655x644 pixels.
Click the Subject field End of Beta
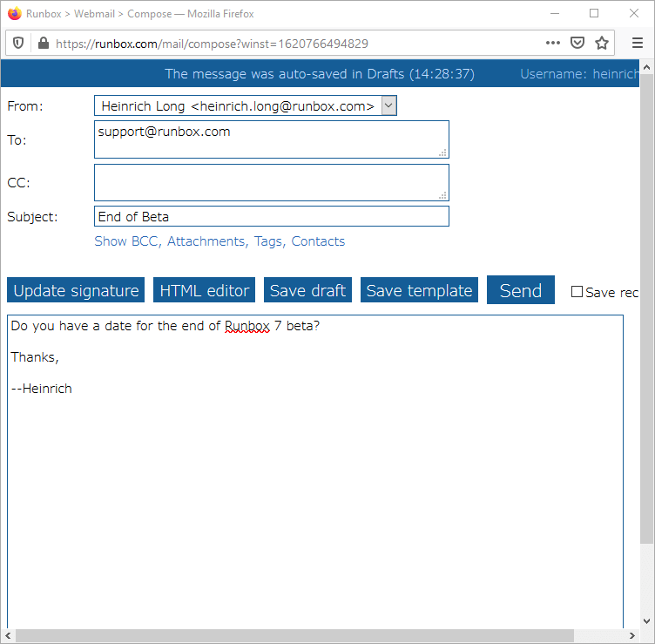[x=272, y=216]
